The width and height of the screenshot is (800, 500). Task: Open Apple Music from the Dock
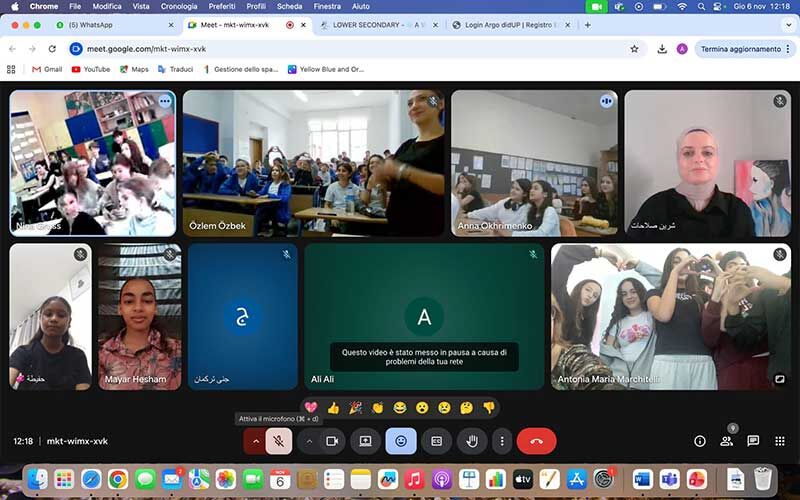(x=414, y=480)
